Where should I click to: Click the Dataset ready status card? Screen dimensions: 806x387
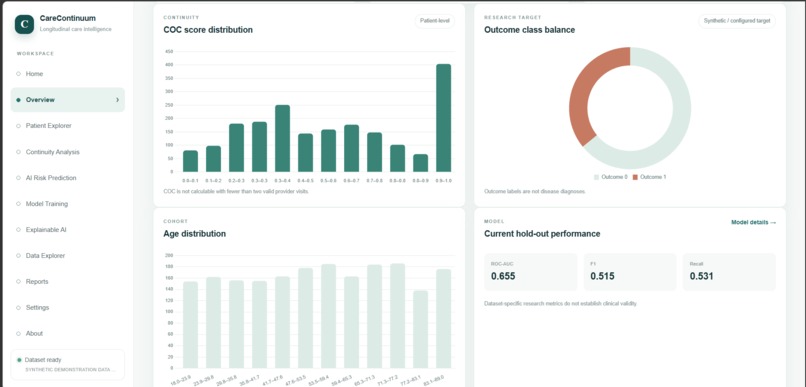pos(67,364)
